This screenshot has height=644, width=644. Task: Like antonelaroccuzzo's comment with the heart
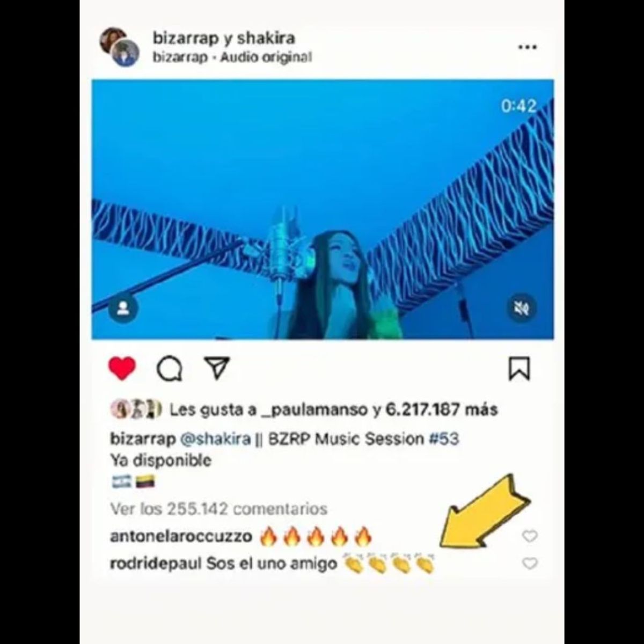(x=530, y=536)
